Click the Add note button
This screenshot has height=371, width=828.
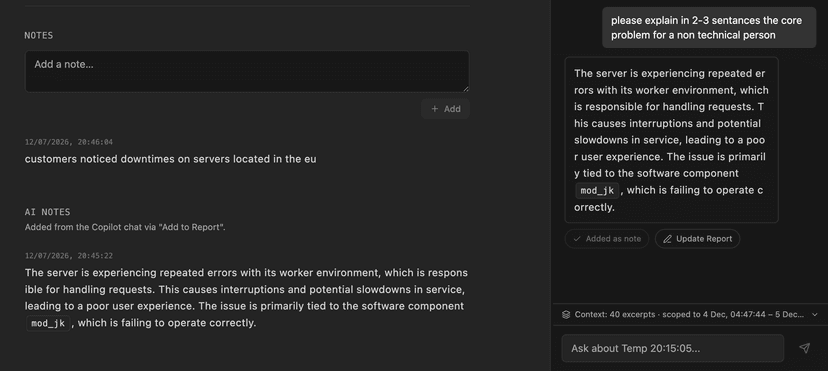coord(445,109)
